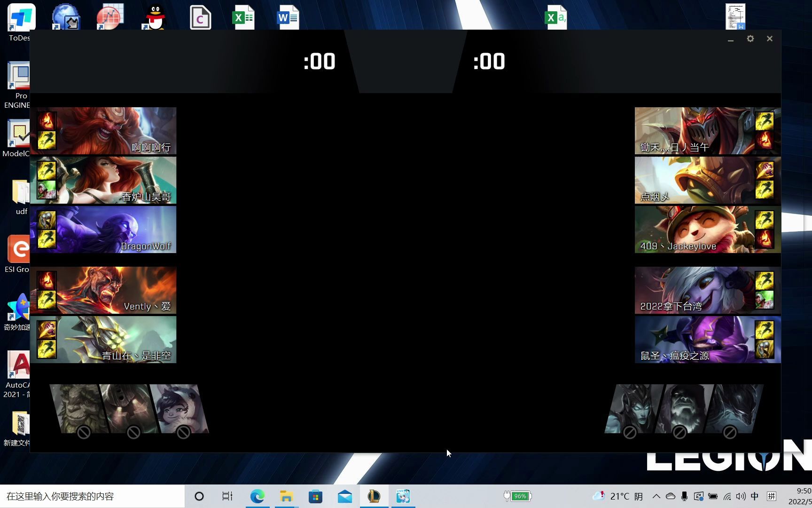Click Flash spell on 啊啊啊行's card

[47, 140]
